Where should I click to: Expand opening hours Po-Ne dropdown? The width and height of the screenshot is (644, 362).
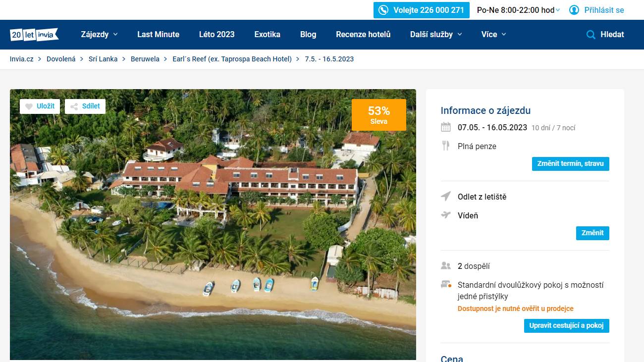[519, 10]
